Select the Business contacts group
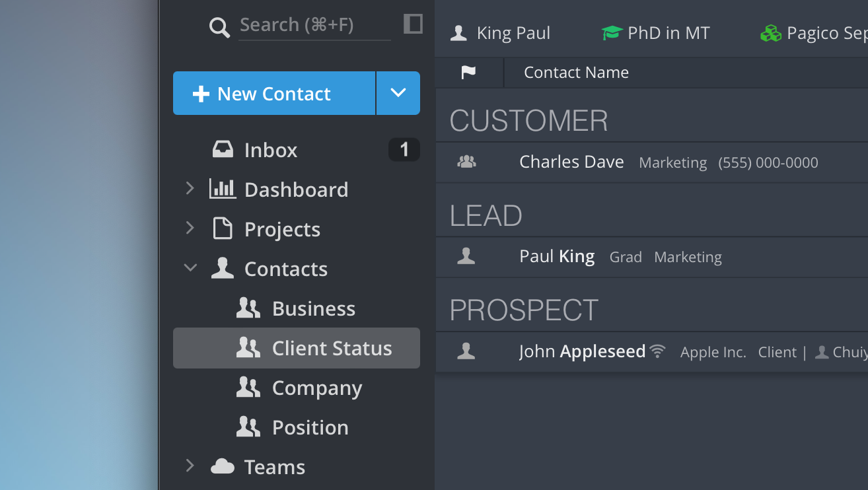868x490 pixels. pos(313,308)
